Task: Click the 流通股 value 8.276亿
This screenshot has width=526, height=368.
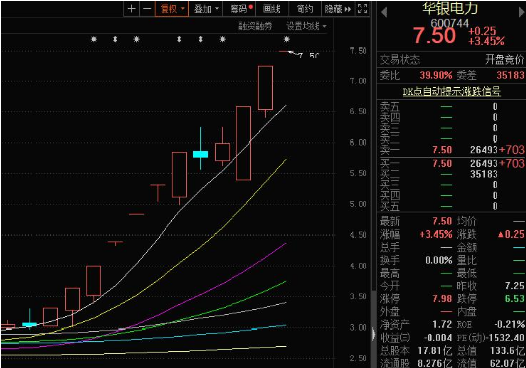Action: click(435, 363)
